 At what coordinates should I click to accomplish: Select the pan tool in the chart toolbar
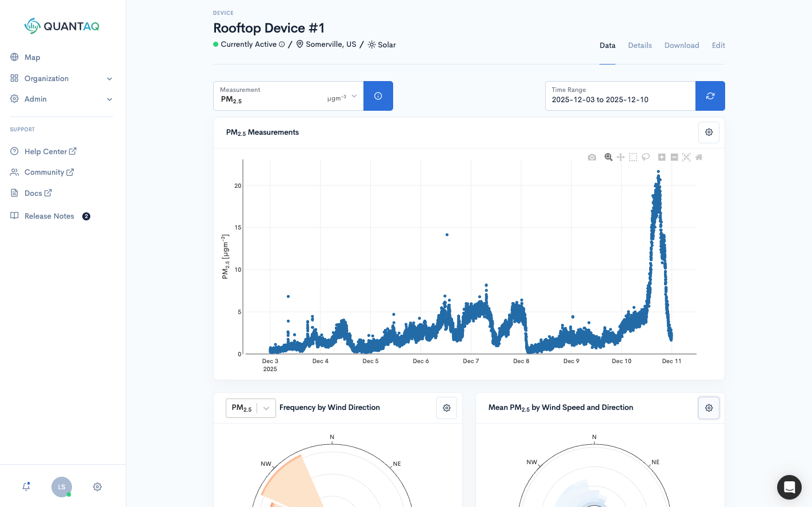(x=621, y=157)
